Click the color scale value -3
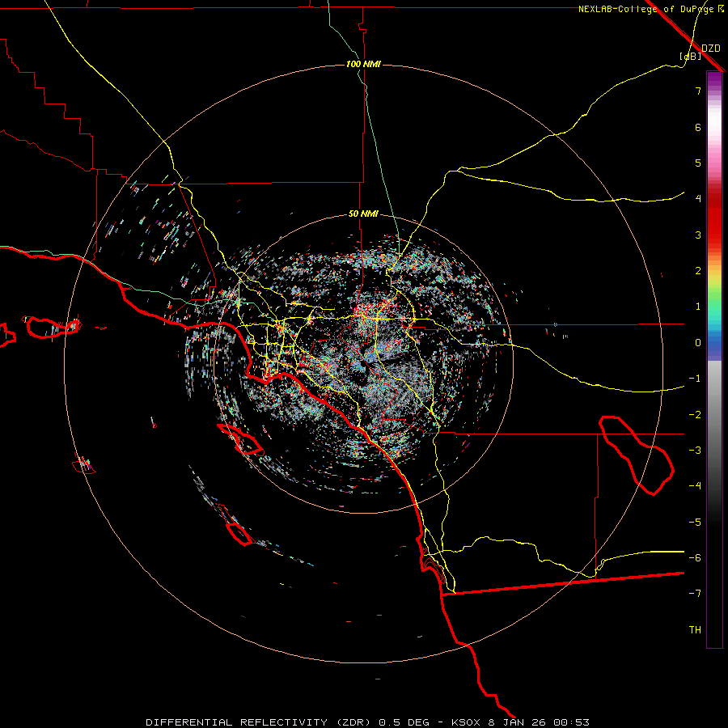Viewport: 728px width, 728px height. (695, 451)
